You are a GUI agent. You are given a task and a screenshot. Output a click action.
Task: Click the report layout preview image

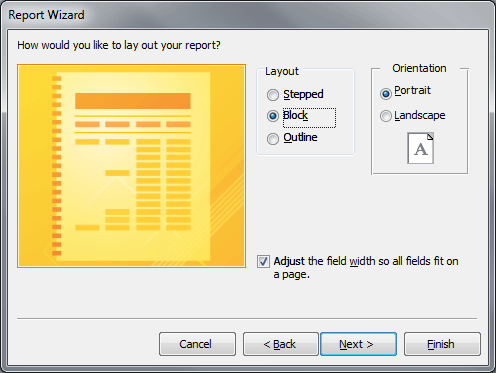131,166
